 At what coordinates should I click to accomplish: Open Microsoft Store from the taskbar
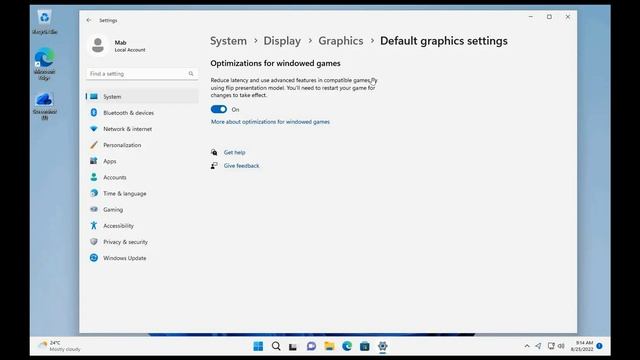(x=365, y=347)
